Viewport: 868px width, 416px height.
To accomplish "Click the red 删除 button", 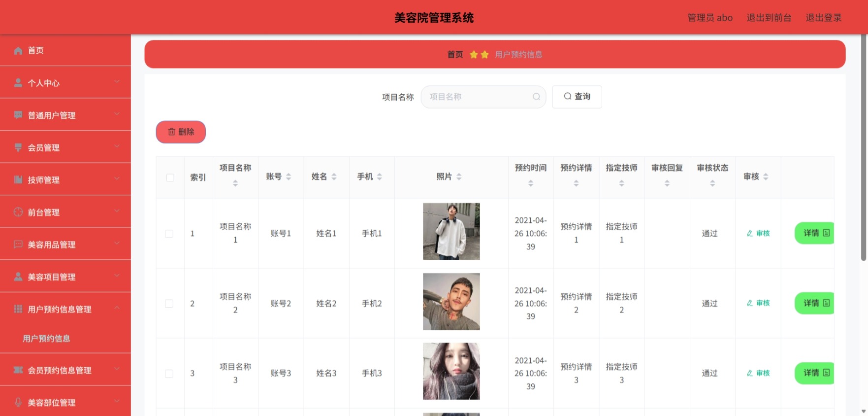I will (181, 132).
